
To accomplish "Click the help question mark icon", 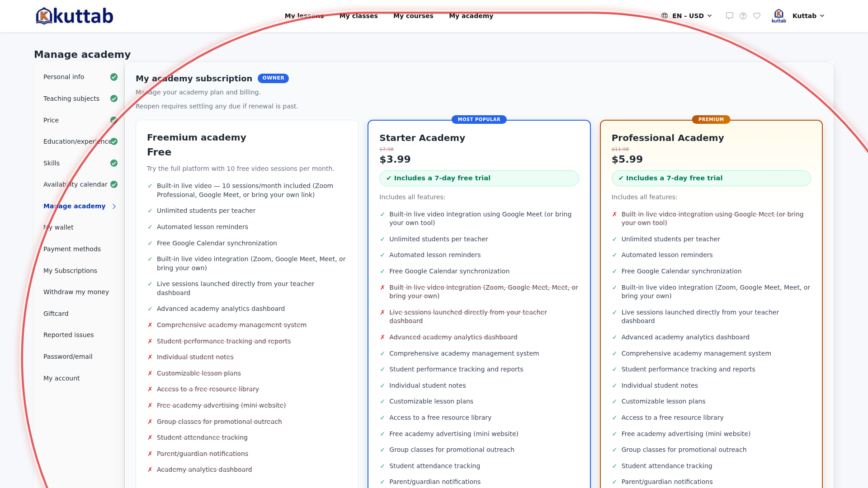I will (743, 16).
